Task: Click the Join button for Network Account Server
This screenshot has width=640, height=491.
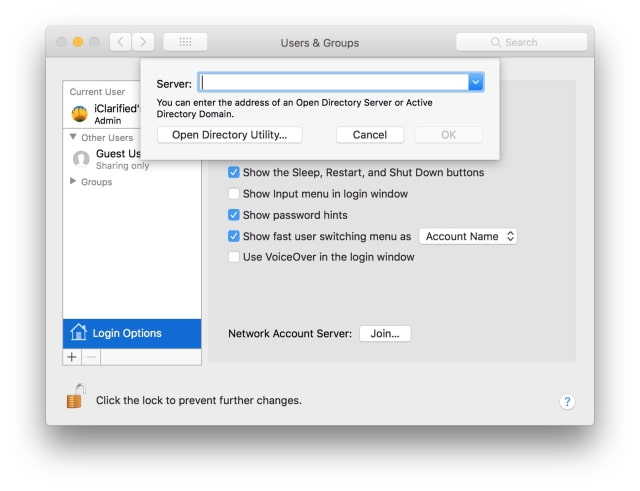Action: tap(385, 333)
